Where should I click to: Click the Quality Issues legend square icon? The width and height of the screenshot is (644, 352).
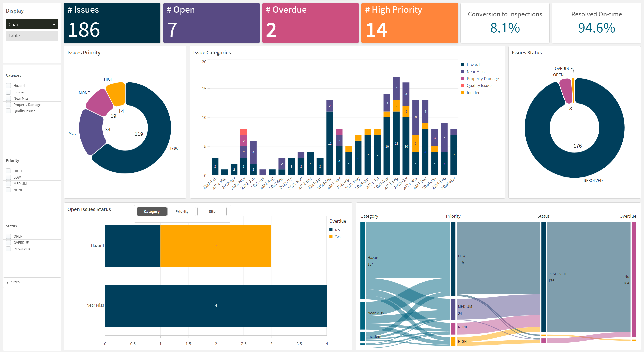[x=463, y=85]
